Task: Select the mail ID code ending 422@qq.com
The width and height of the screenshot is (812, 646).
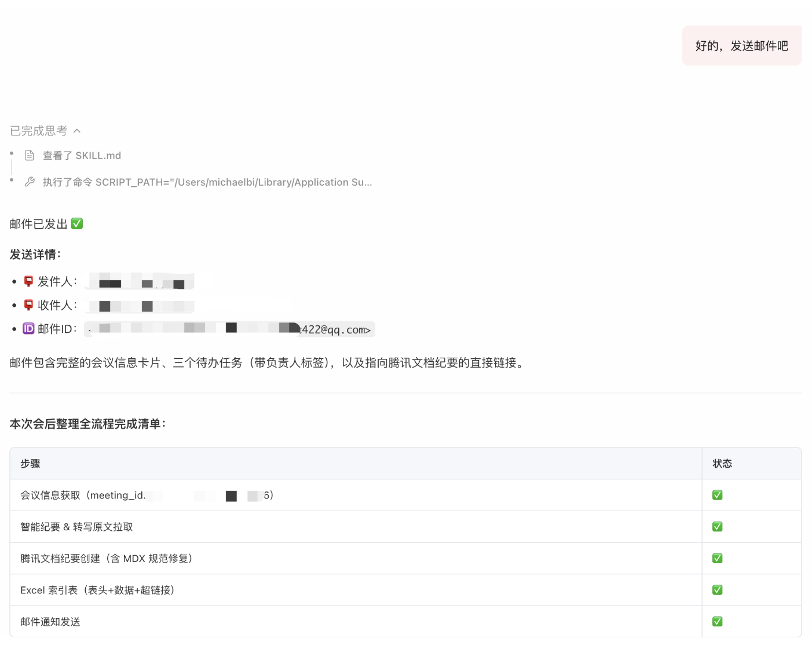Action: coord(230,329)
